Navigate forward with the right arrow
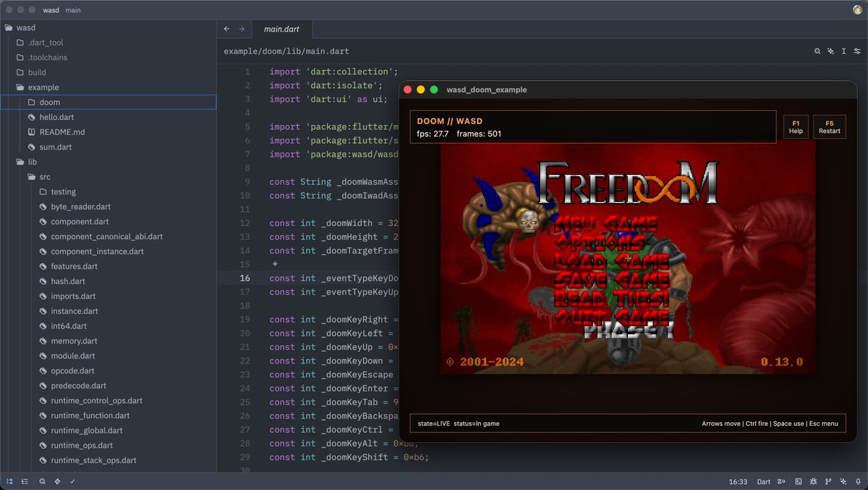 pos(242,29)
